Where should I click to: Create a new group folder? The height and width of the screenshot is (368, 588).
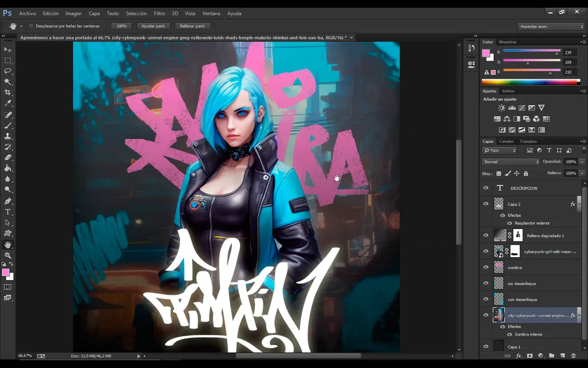click(x=551, y=356)
